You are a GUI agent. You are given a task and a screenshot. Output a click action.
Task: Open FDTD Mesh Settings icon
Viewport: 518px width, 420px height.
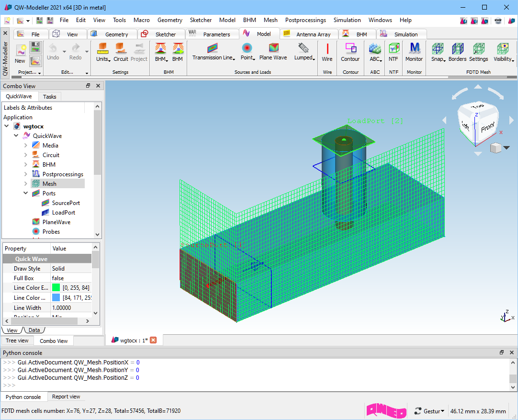tap(478, 48)
